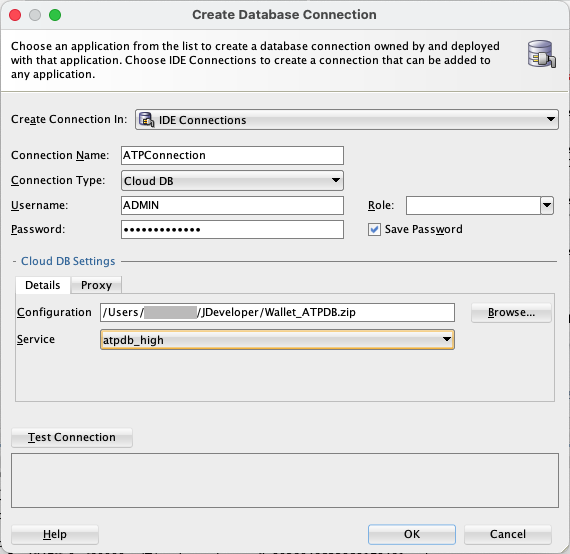
Task: Confirm with the OK button
Action: pos(412,534)
